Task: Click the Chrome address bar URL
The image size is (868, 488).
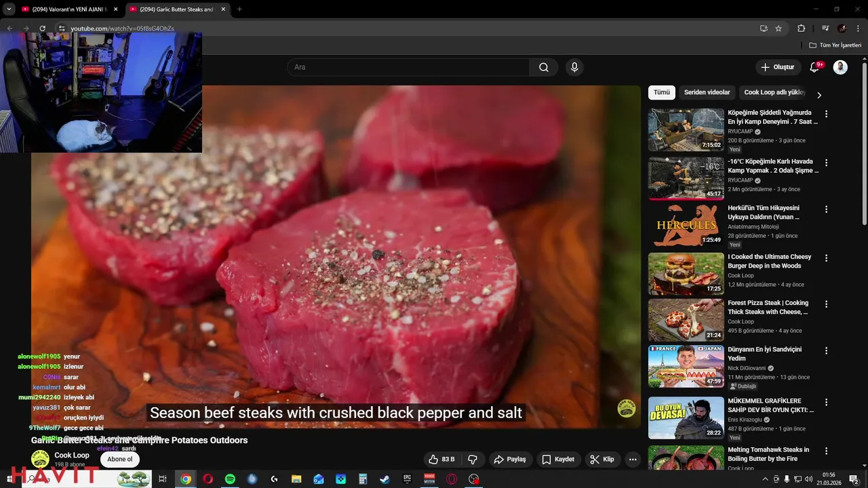Action: pyautogui.click(x=123, y=28)
